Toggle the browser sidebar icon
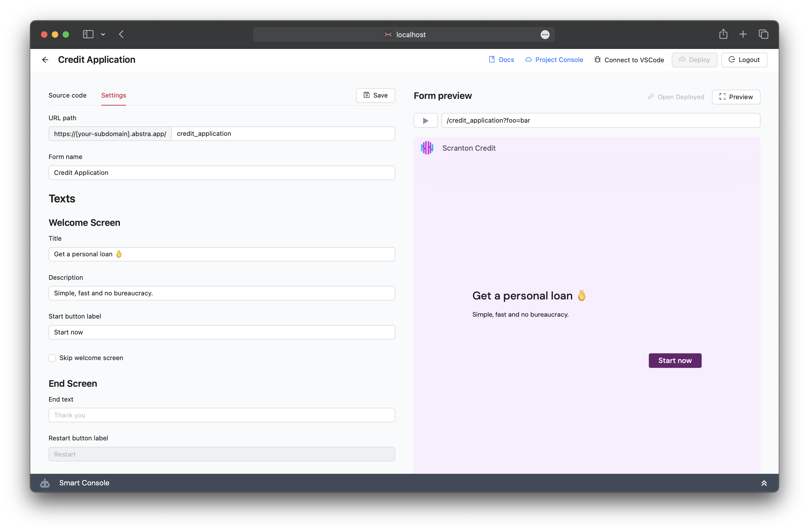 tap(88, 34)
